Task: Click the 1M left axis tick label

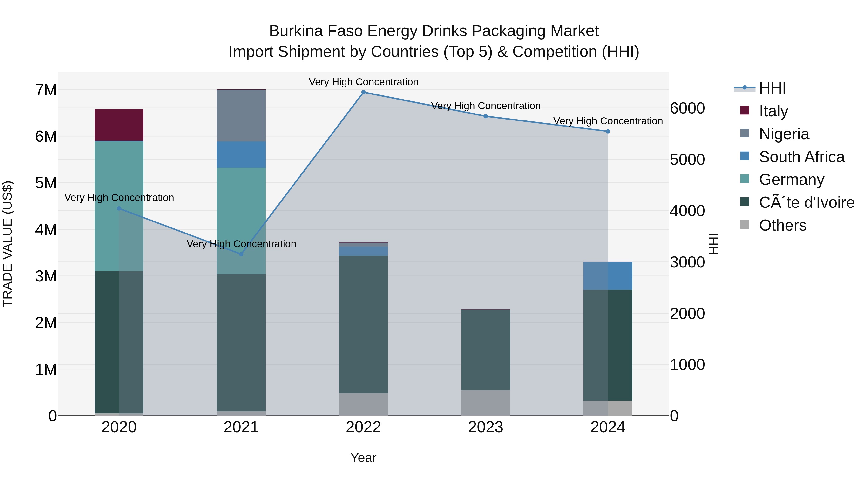Action: pos(46,369)
